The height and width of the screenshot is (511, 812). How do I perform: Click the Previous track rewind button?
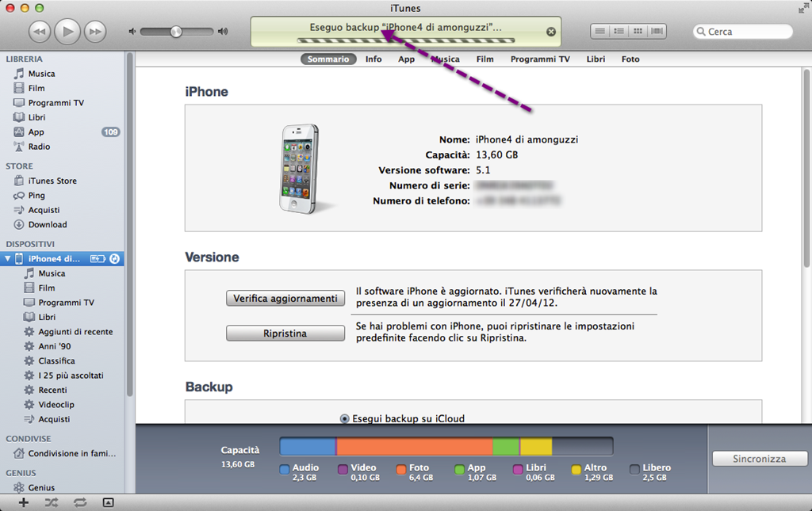pyautogui.click(x=40, y=32)
